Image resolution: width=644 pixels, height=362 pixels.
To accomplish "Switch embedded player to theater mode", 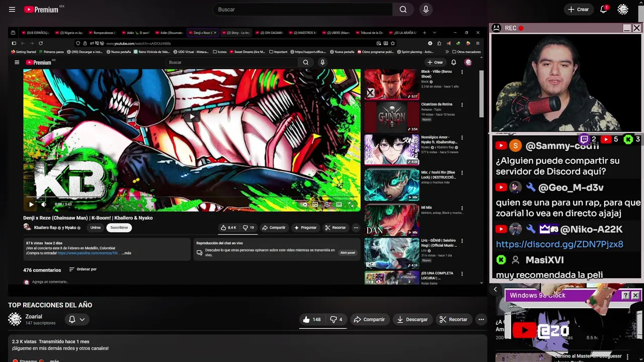I will [339, 204].
